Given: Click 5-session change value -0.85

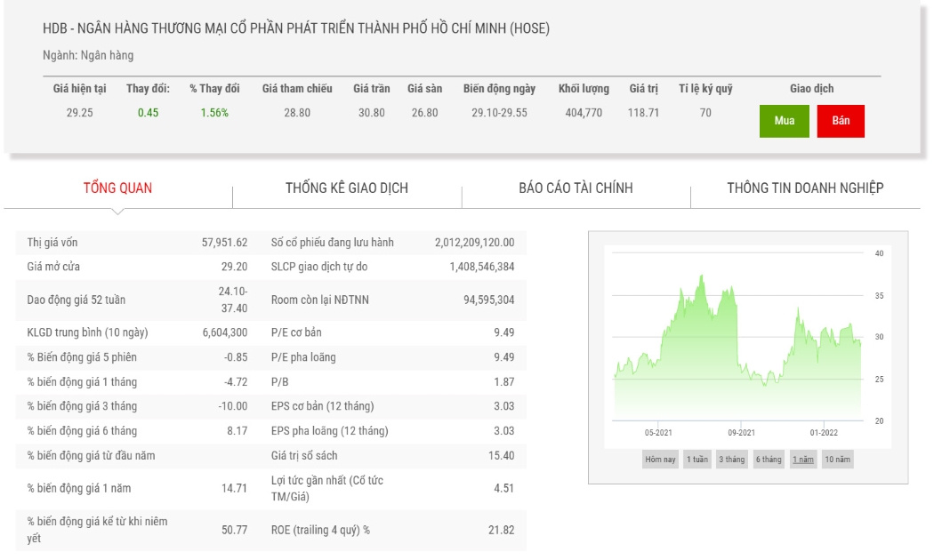Looking at the screenshot, I should [x=236, y=357].
